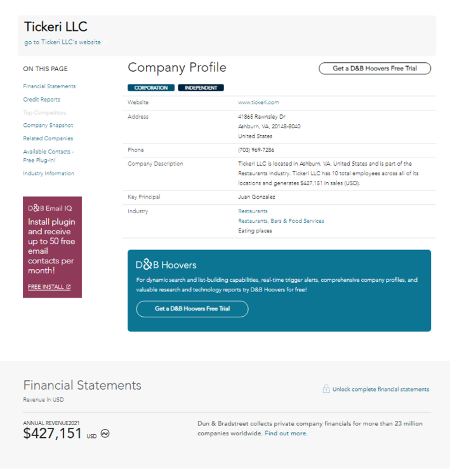Open Available Contacts Free Plug-in link
Screen dimensions: 450x476
pyautogui.click(x=48, y=155)
